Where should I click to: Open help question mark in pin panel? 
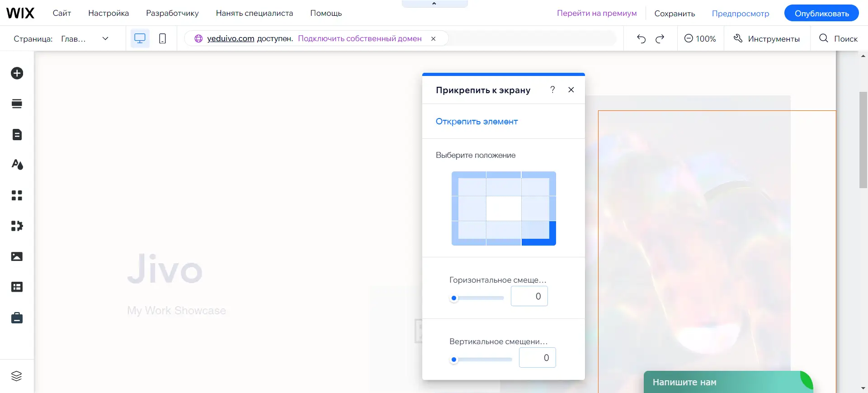pos(552,90)
